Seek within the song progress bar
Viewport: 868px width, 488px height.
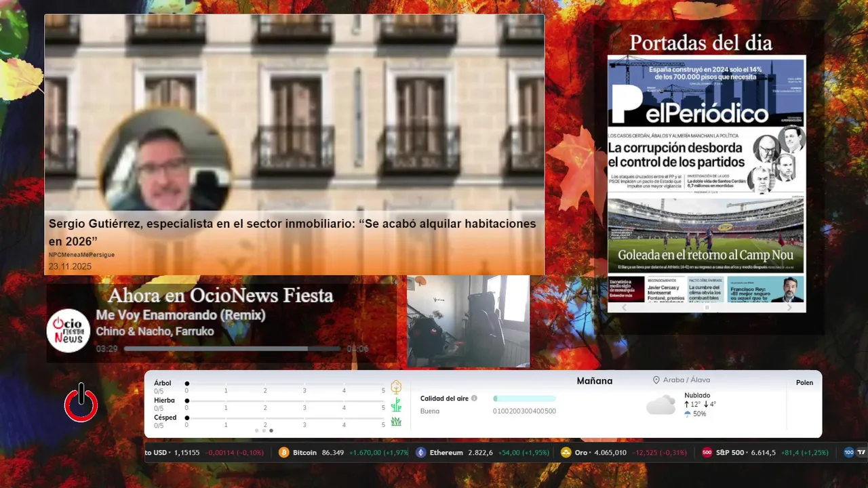pos(232,349)
